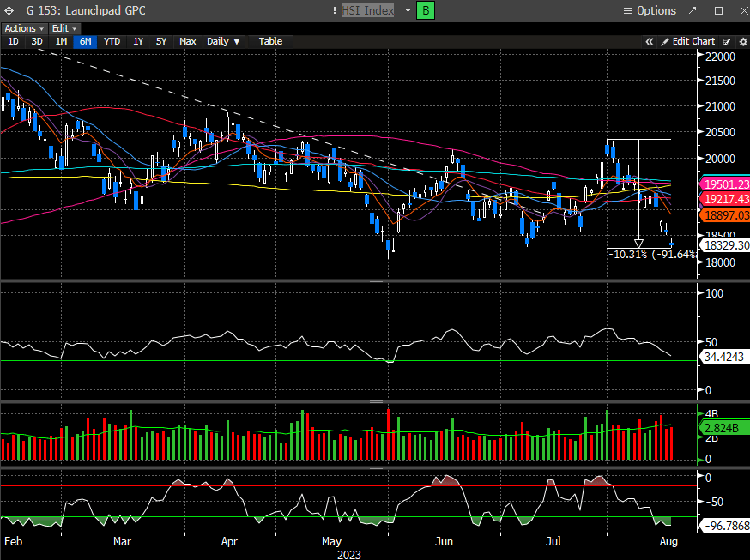
Task: Open the Edit dropdown menu
Action: [64, 28]
